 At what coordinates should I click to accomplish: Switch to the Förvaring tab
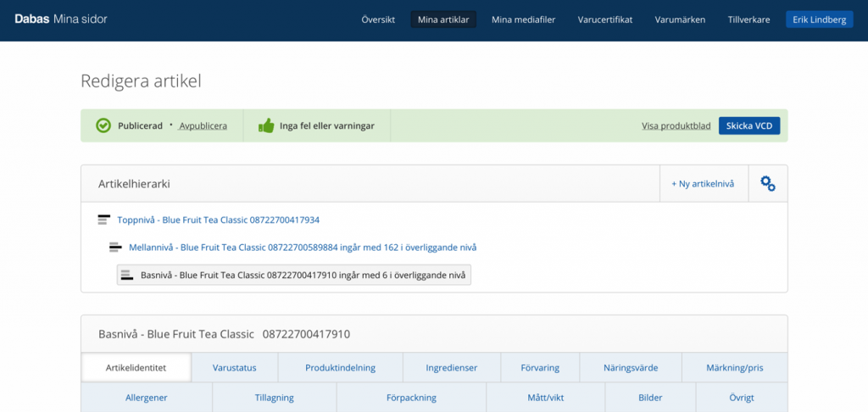click(540, 368)
